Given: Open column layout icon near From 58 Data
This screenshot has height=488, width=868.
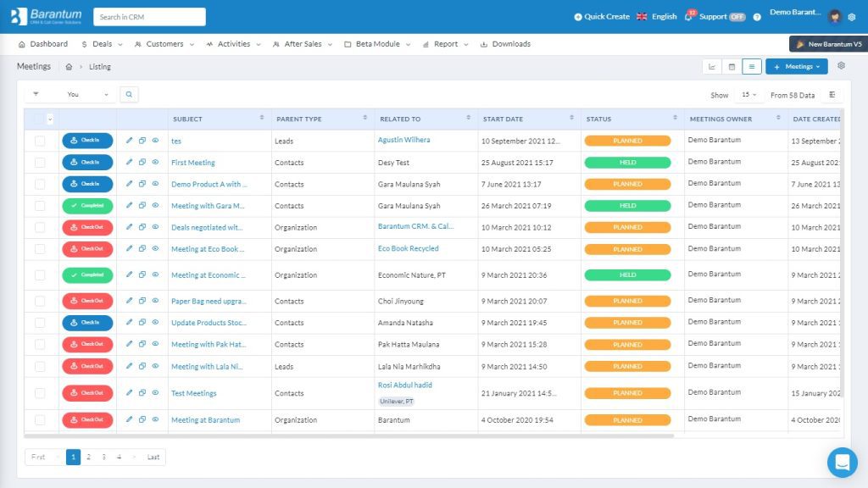Looking at the screenshot, I should (832, 95).
